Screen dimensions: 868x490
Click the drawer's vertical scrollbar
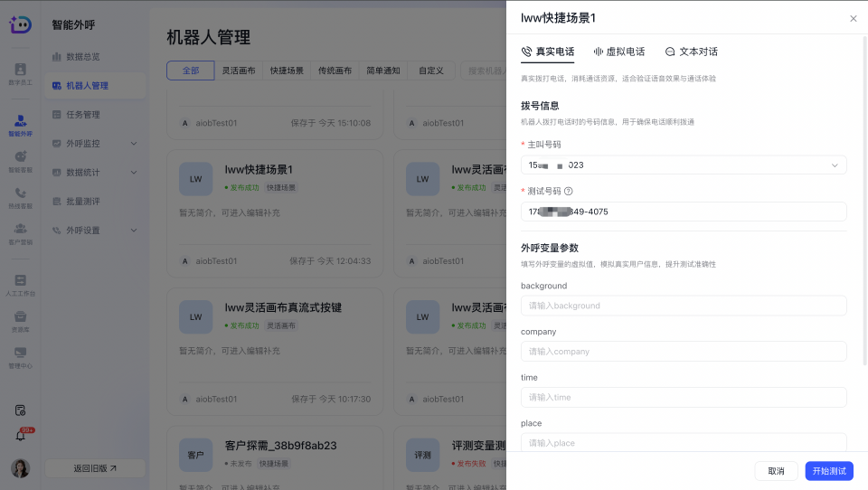coord(864,199)
